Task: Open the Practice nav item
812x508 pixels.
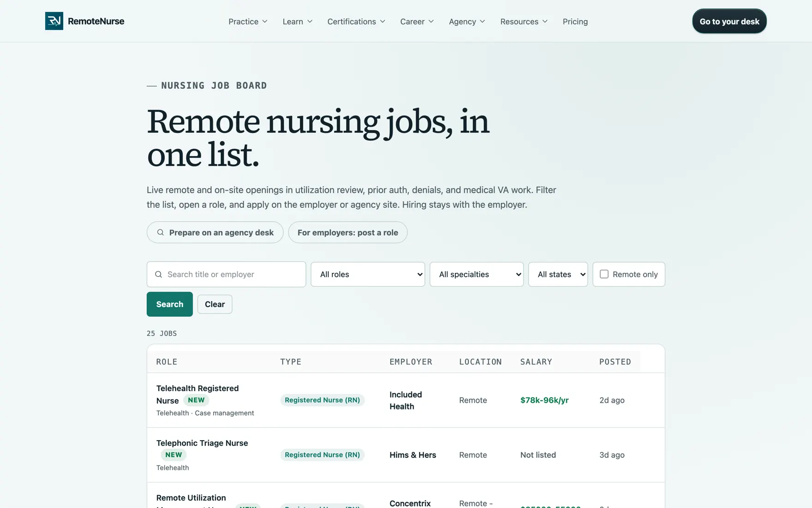Action: [248, 22]
